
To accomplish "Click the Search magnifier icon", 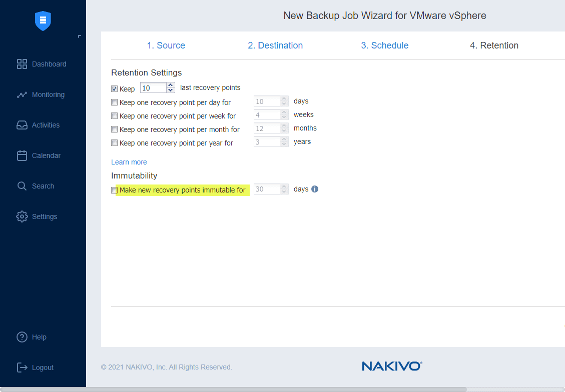I will 22,186.
